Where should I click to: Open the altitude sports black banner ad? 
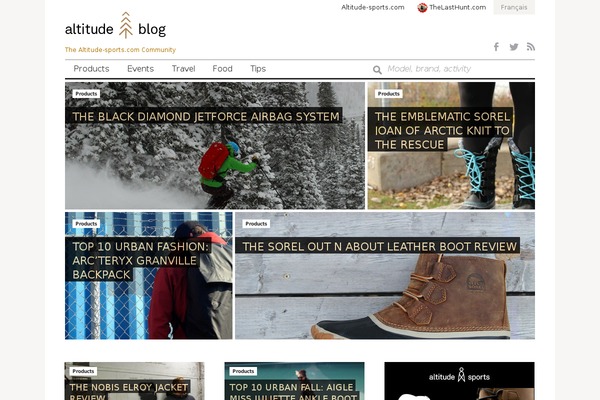coord(459,381)
